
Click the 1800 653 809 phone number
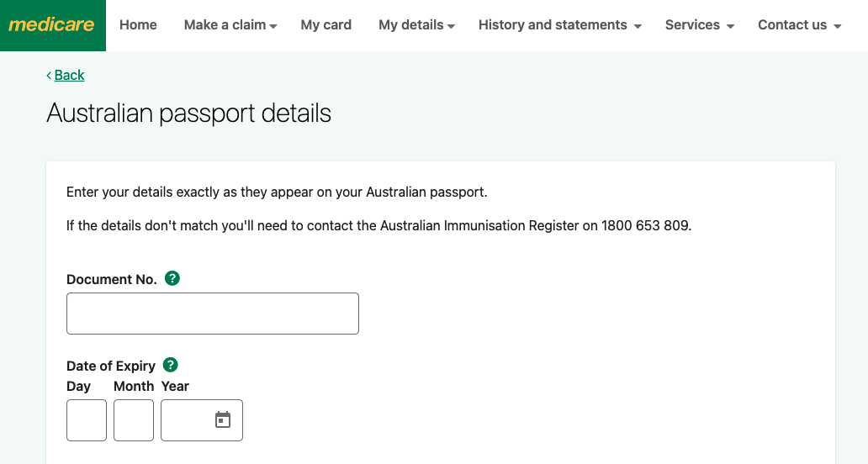pyautogui.click(x=645, y=225)
